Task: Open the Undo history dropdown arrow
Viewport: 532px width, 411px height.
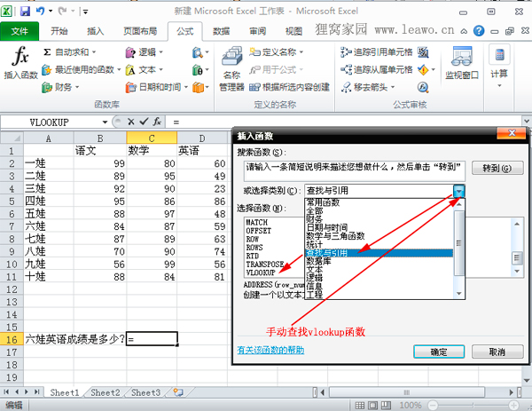Action: click(51, 12)
